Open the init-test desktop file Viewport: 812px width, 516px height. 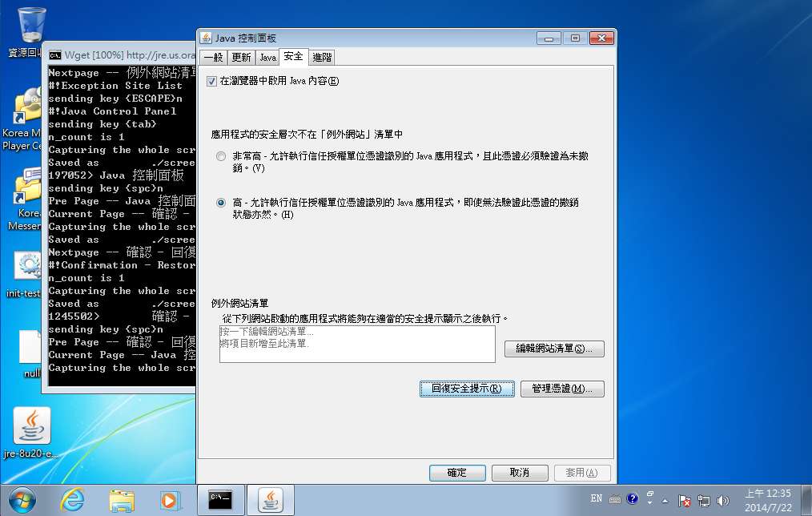(29, 268)
